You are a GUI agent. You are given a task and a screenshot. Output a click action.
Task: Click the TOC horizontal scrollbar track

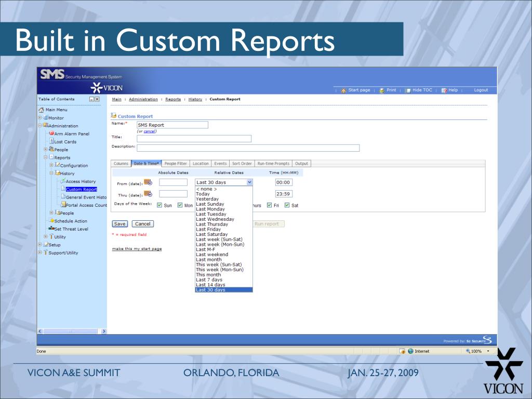[72, 331]
